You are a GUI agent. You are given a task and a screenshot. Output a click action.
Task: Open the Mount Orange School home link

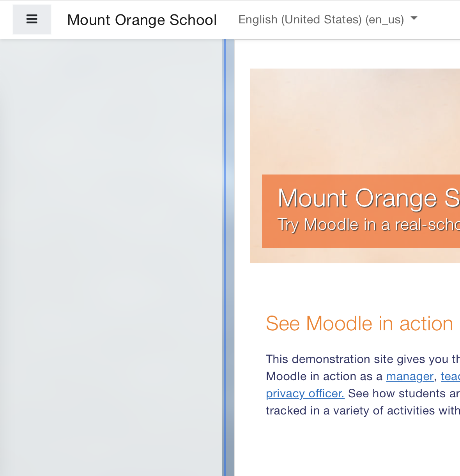pyautogui.click(x=142, y=20)
